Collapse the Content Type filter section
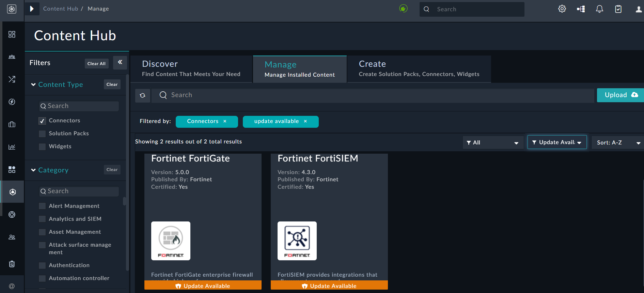The image size is (644, 293). (x=33, y=84)
